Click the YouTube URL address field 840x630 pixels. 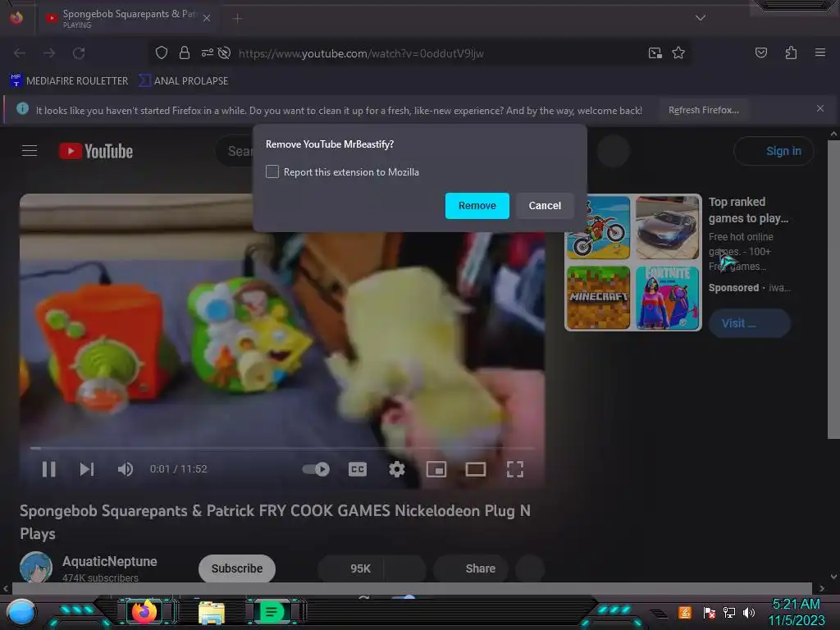[361, 53]
